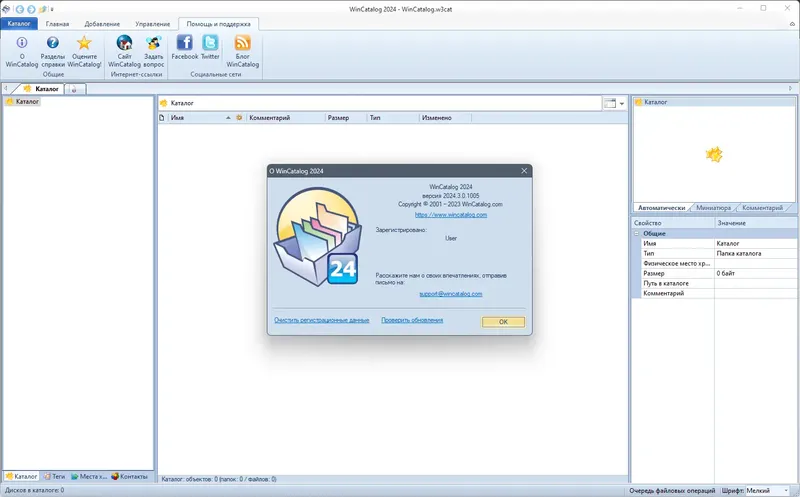Select the Помощь и поддержка ribbon tab
The height and width of the screenshot is (497, 800).
coord(218,24)
